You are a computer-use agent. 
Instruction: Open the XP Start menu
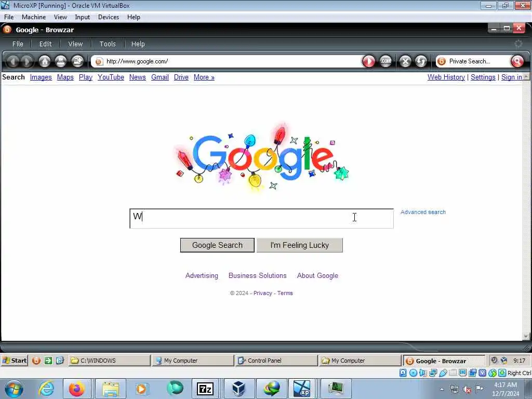[x=15, y=361]
